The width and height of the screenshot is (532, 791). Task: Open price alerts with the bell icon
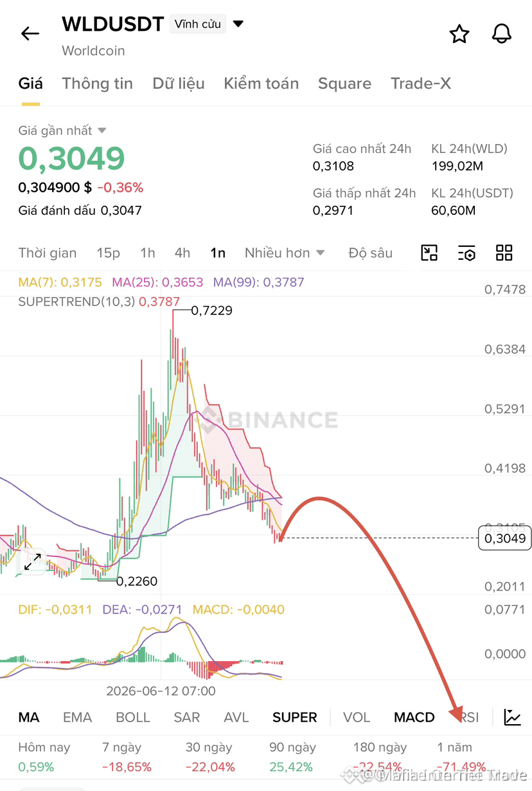pos(502,33)
